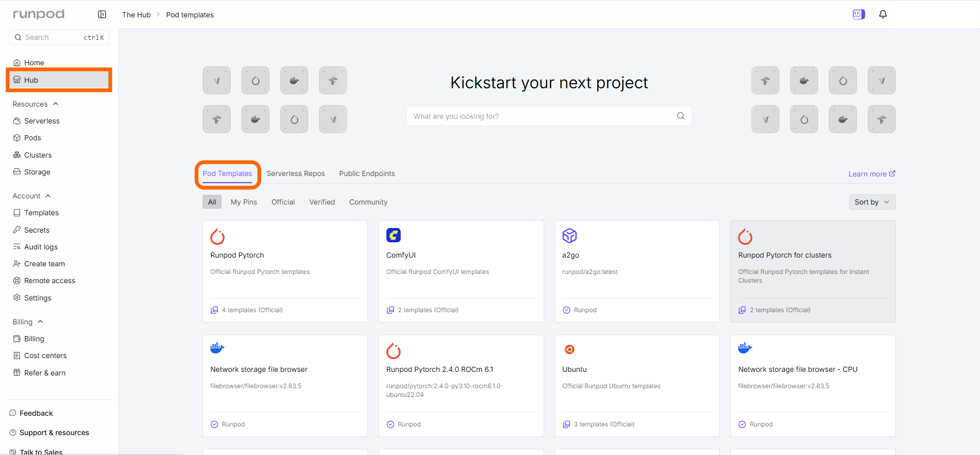Click the Runpod Pytorch flame logo

217,236
